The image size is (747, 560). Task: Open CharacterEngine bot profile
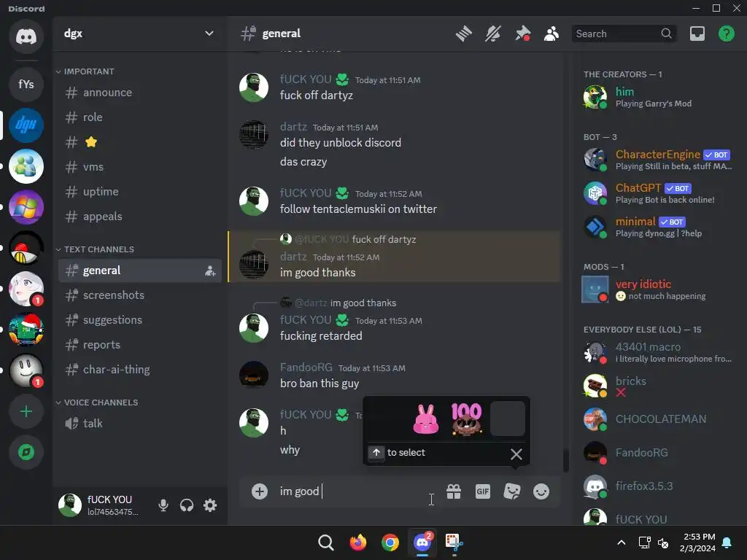coord(659,160)
